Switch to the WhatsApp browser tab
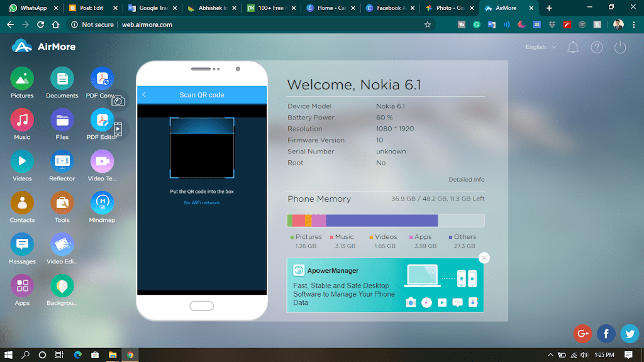The image size is (644, 362). [x=31, y=8]
